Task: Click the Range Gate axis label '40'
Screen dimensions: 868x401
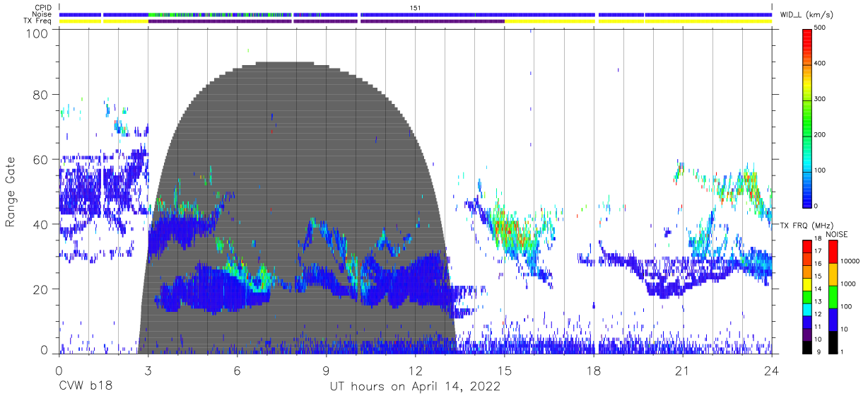Action: point(40,224)
